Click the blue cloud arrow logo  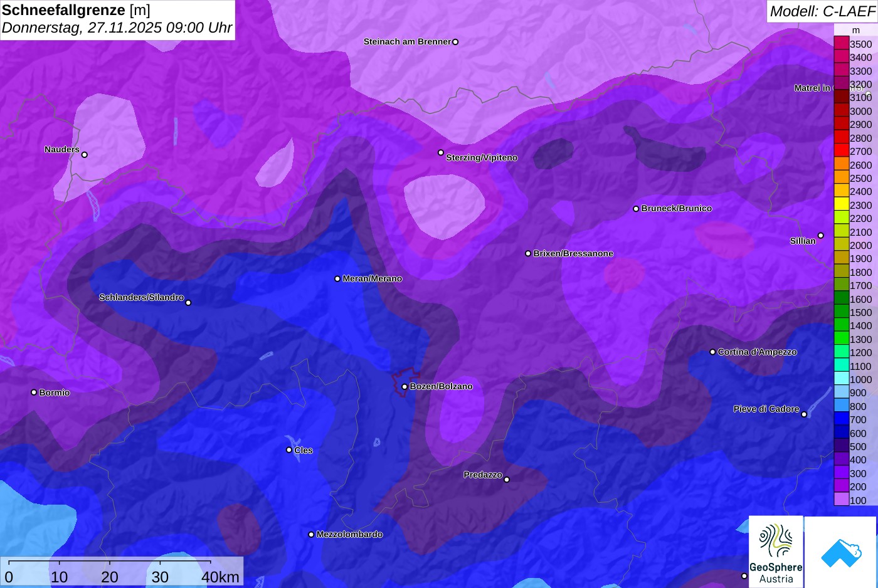[x=840, y=552]
